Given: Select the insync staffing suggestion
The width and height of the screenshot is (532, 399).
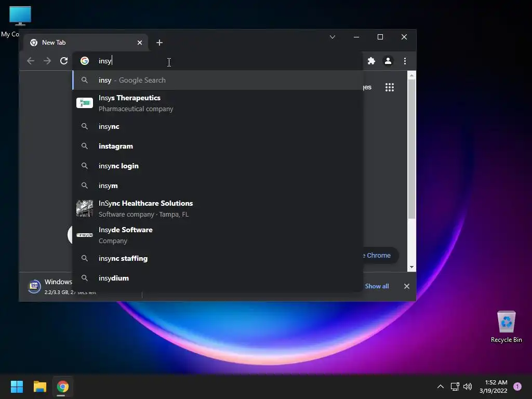Looking at the screenshot, I should pyautogui.click(x=218, y=258).
